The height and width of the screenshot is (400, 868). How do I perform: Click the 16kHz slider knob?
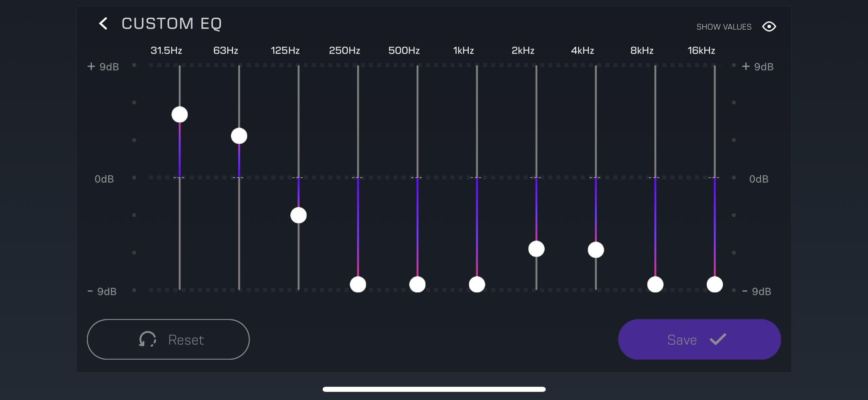pos(715,284)
